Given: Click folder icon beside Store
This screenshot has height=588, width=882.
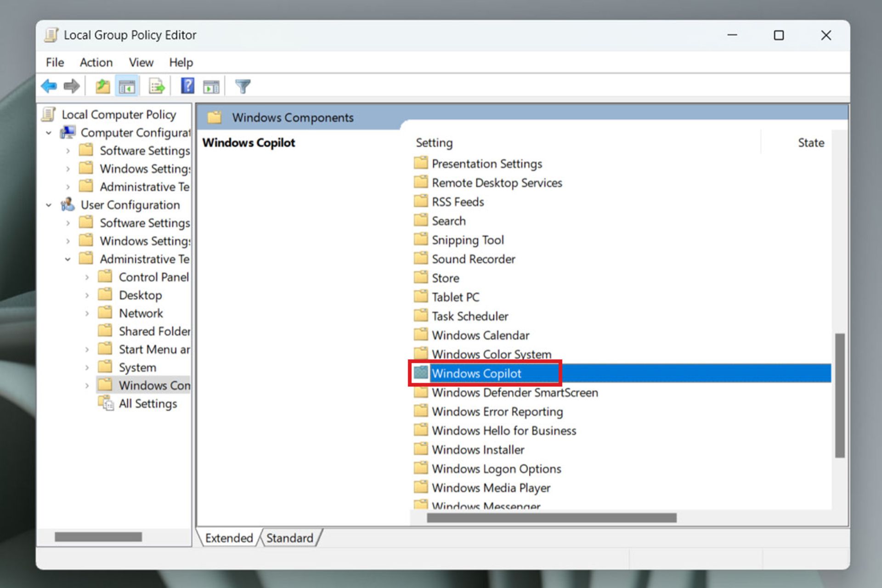Looking at the screenshot, I should [x=421, y=277].
